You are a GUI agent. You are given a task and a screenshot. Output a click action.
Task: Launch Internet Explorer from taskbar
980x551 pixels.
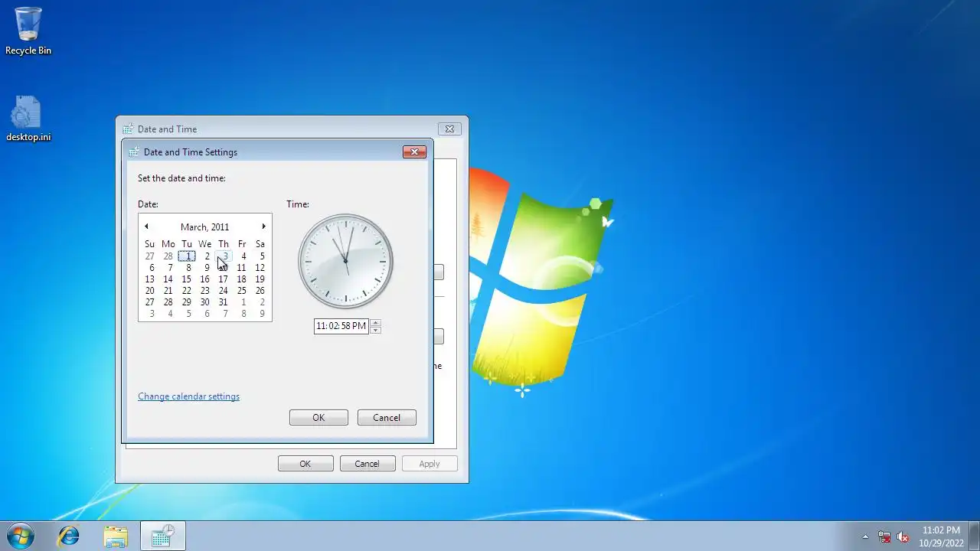coord(69,536)
